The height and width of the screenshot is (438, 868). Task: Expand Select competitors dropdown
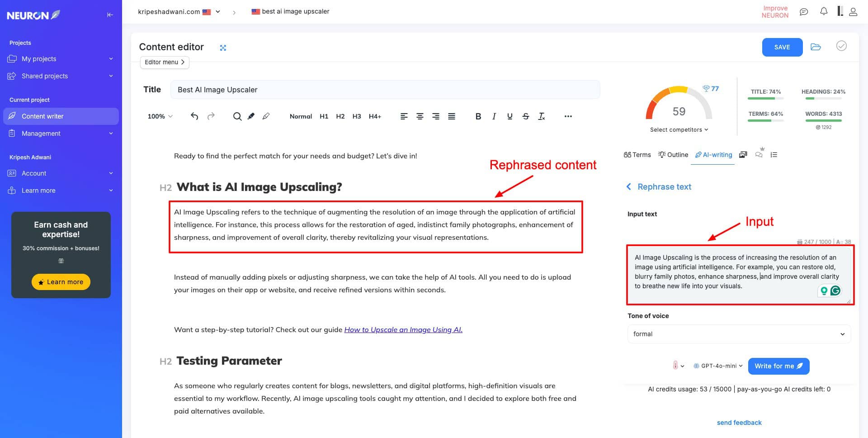pos(679,130)
